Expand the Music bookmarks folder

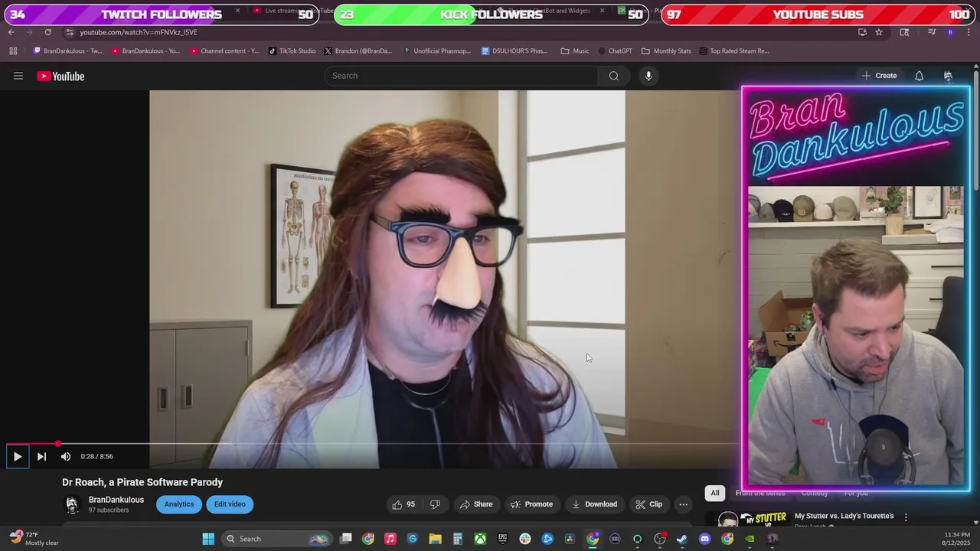pos(575,51)
